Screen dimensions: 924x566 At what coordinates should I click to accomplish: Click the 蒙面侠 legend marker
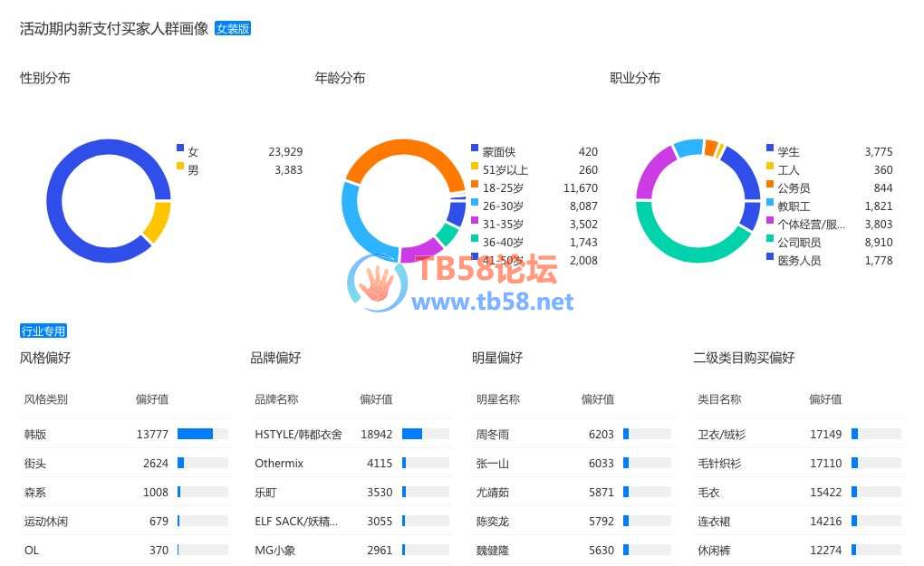[x=475, y=149]
